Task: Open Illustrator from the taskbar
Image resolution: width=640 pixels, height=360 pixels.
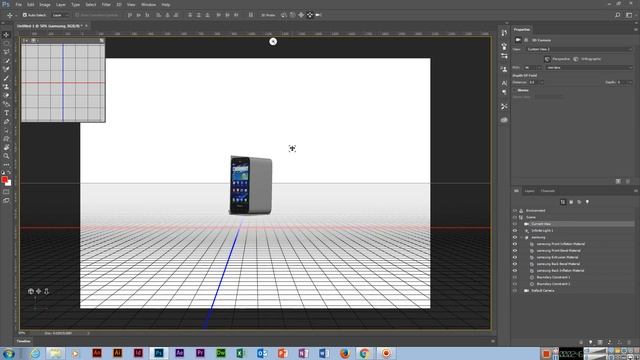Action: point(117,353)
